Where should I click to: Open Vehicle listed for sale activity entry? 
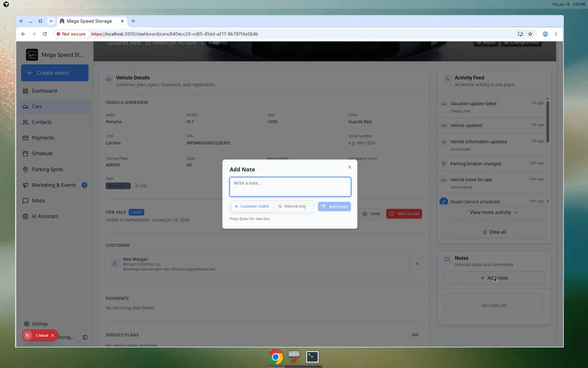click(x=492, y=183)
